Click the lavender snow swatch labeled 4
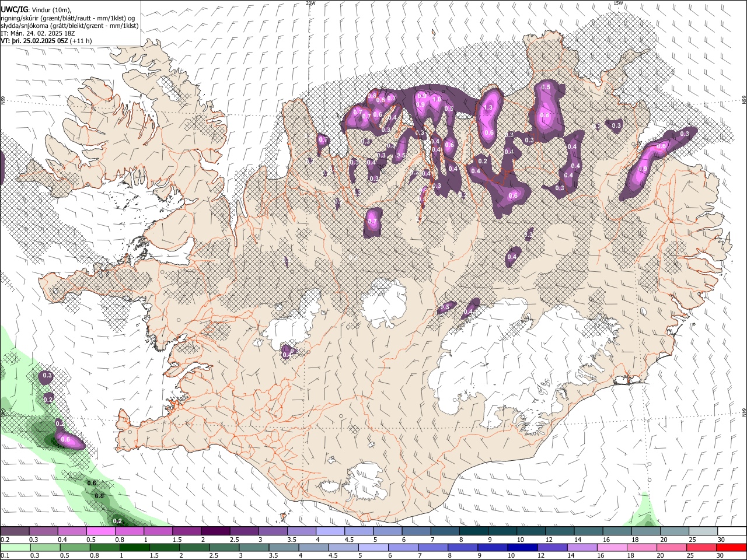Screen dimensions: 747x560 pos(330,531)
